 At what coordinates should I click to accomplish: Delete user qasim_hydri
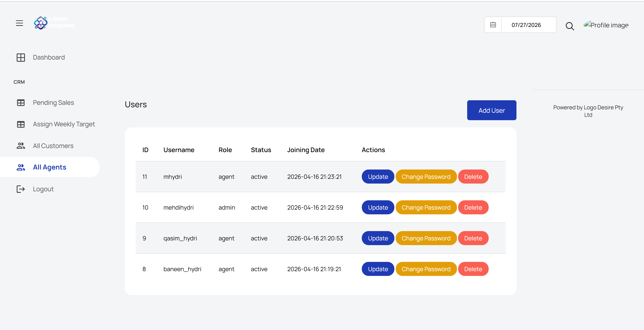pyautogui.click(x=473, y=238)
